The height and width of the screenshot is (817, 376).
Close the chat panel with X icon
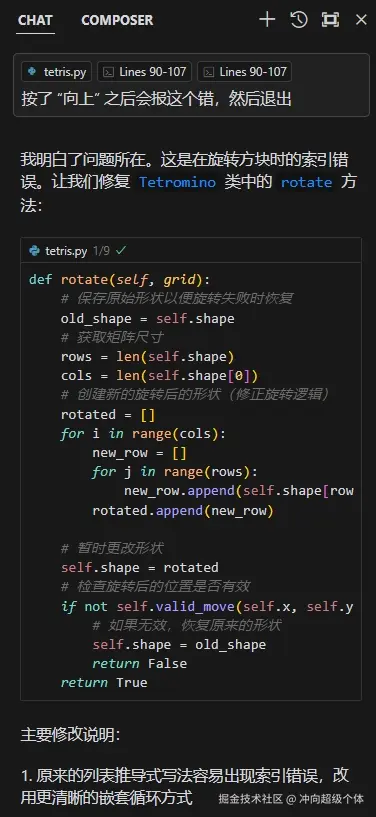[x=361, y=20]
